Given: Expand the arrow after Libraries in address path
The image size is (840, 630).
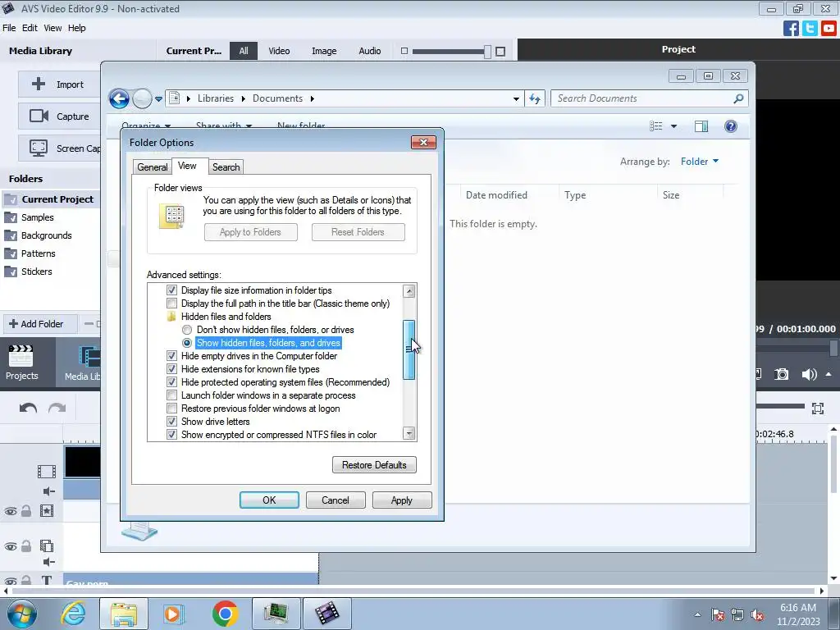Looking at the screenshot, I should [x=243, y=98].
